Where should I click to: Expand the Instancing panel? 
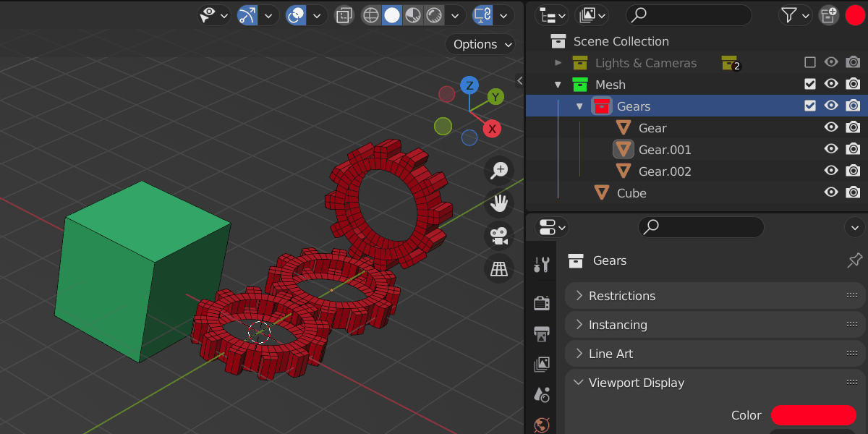tap(715, 325)
